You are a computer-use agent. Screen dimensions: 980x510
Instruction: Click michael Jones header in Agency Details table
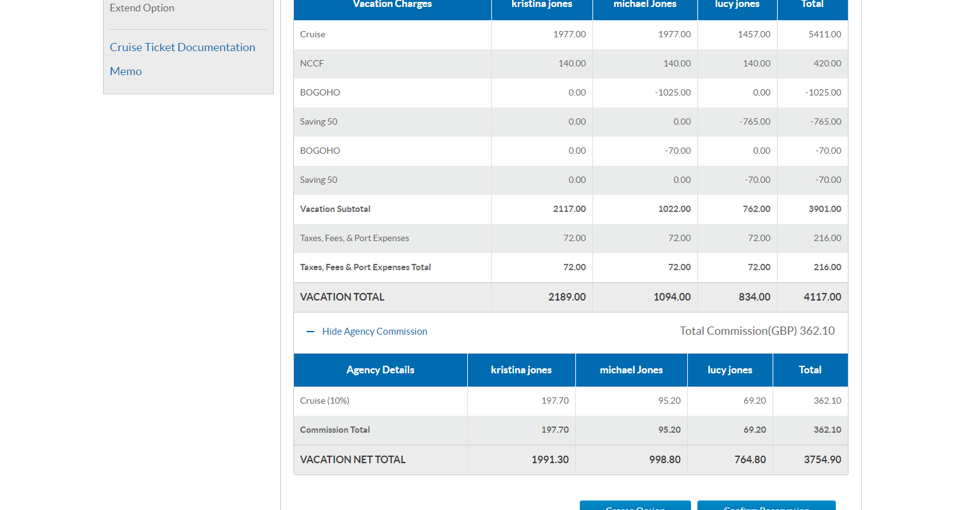632,370
